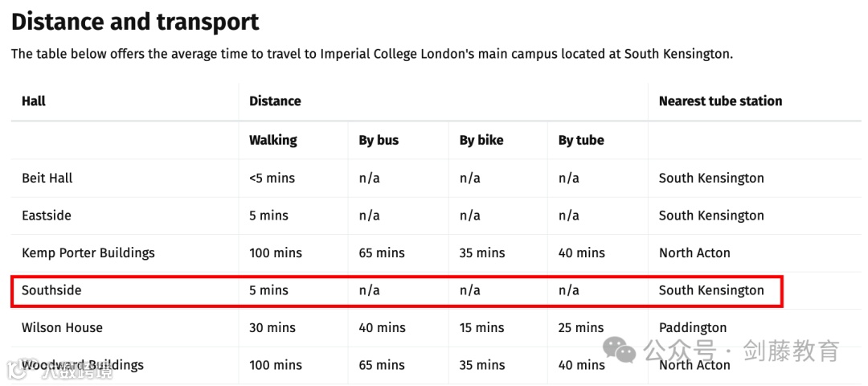Image resolution: width=868 pixels, height=386 pixels.
Task: Click the "<5 mins" walking time cell
Action: [272, 178]
